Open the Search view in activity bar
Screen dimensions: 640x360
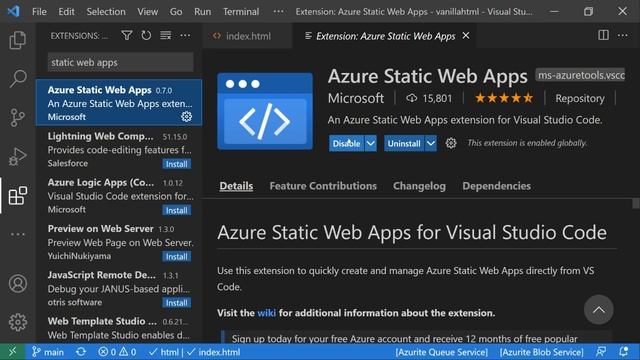click(x=18, y=78)
